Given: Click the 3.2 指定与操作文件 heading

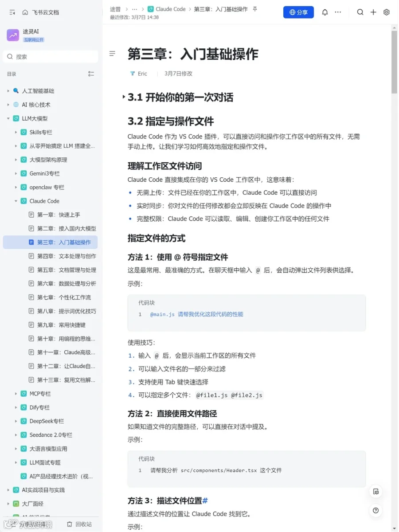Looking at the screenshot, I should [171, 121].
